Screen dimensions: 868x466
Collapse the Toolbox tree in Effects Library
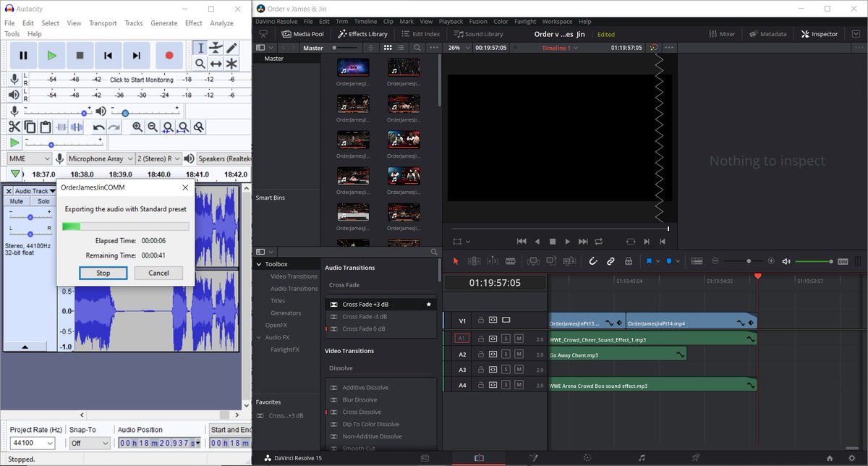coord(260,264)
